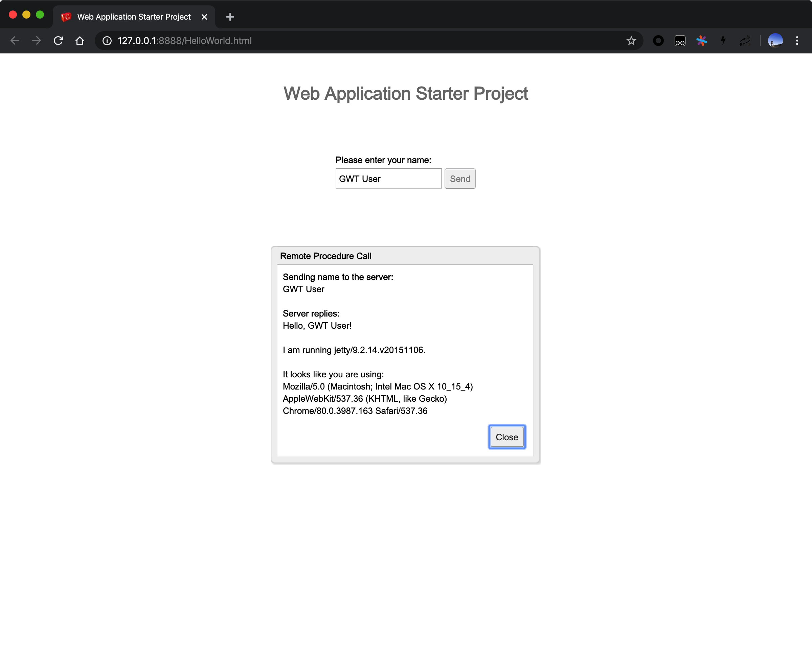The image size is (812, 658).
Task: Click the browser forward arrow
Action: 37,41
